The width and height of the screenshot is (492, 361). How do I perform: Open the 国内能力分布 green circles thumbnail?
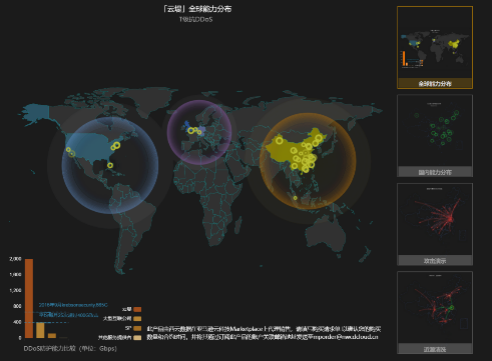435,136
